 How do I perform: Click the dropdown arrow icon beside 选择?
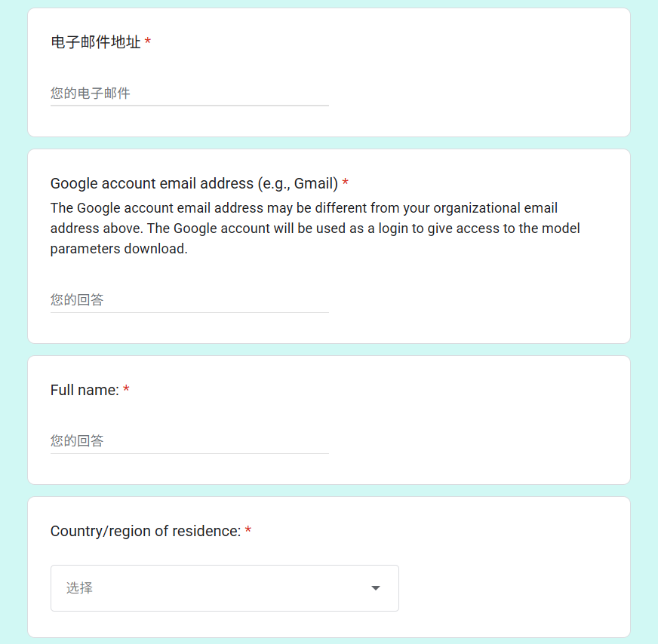point(376,587)
